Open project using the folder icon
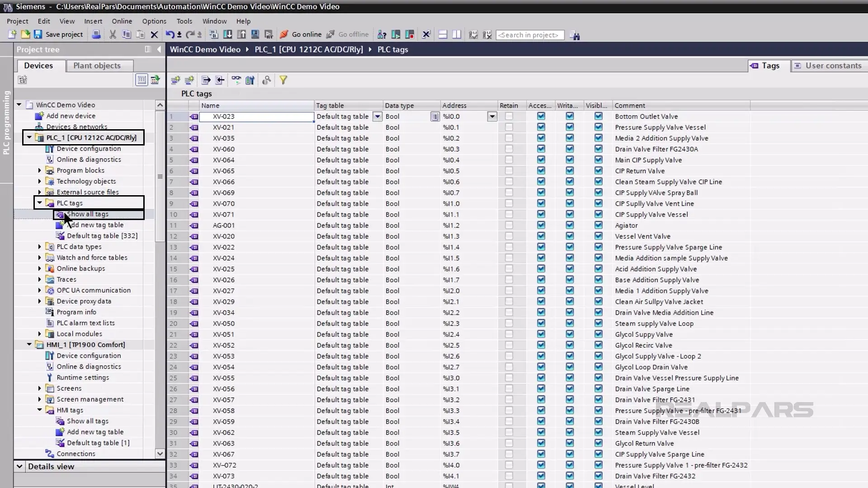 coord(25,34)
